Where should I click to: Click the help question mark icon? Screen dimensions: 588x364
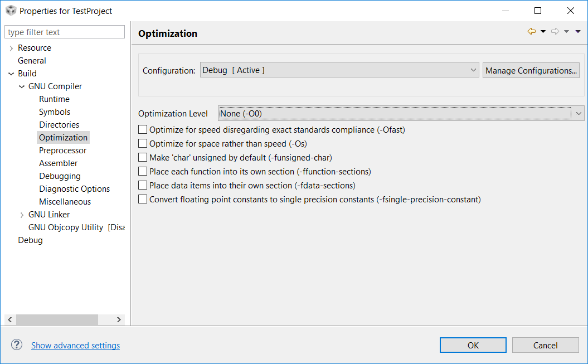pyautogui.click(x=16, y=344)
